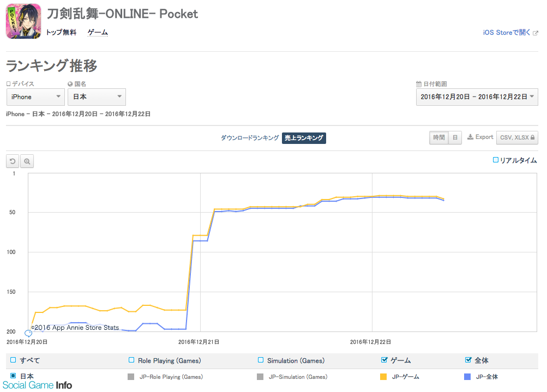Click the JP-Simulation (Games) legend label
The width and height of the screenshot is (547, 392).
pyautogui.click(x=298, y=377)
